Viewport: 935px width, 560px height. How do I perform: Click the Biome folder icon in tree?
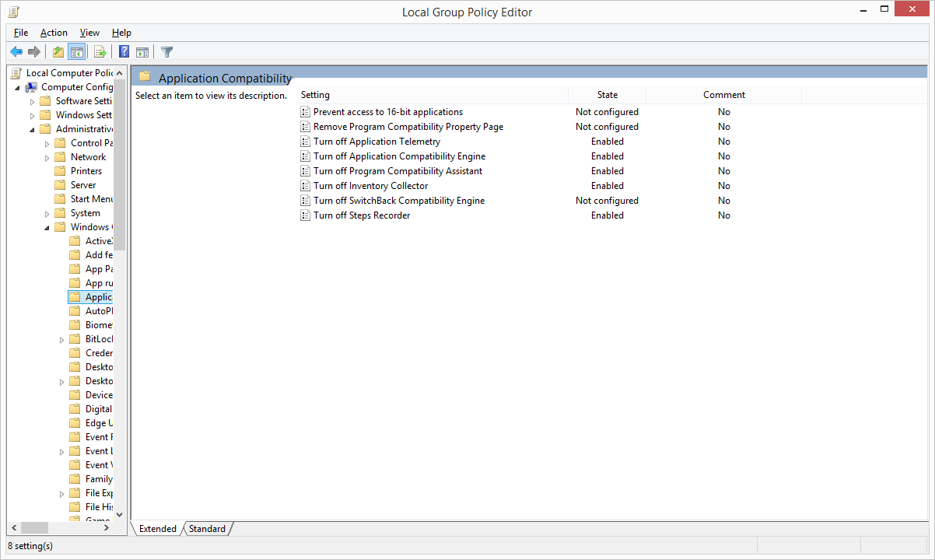75,325
